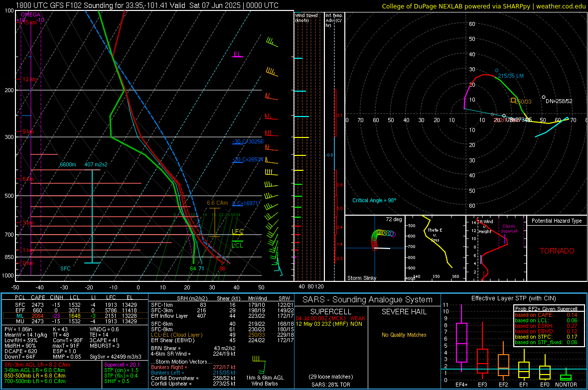
Task: Click the orange square marker labeled 250/33
Action: click(513, 100)
